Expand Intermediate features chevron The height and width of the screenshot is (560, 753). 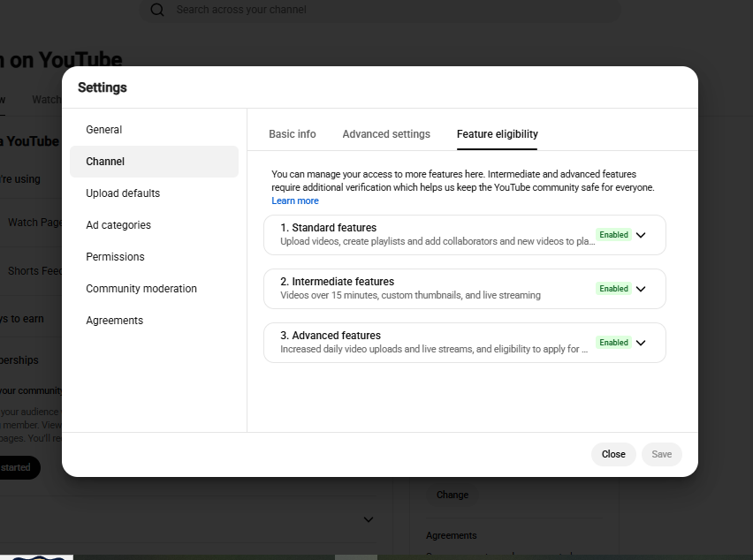pos(641,289)
